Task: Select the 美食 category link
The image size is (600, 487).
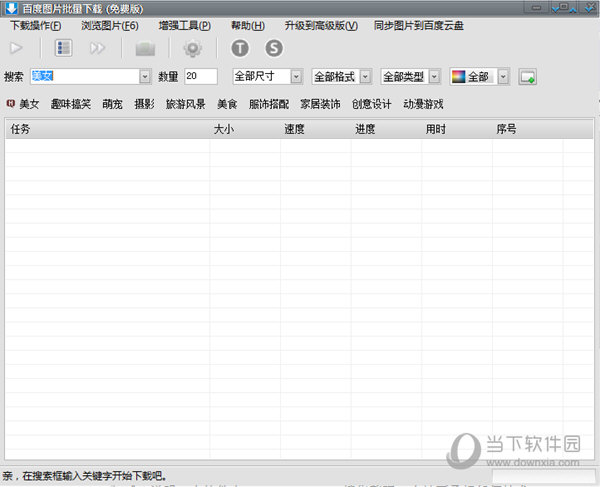Action: 227,104
